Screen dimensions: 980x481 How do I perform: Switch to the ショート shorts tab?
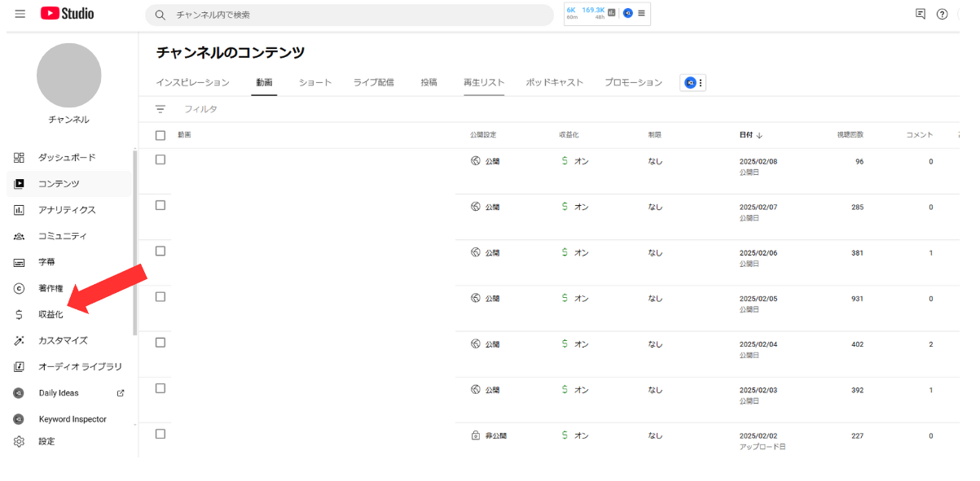coord(314,82)
